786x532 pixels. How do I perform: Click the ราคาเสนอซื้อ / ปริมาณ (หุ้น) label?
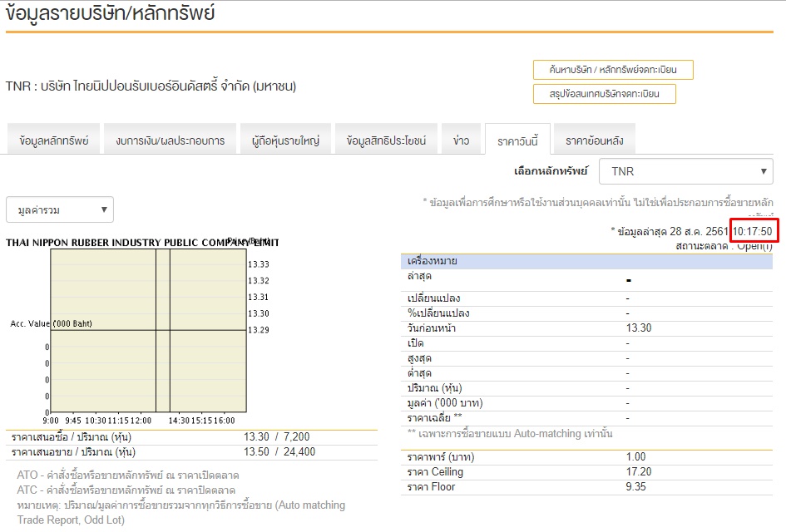[x=72, y=437]
